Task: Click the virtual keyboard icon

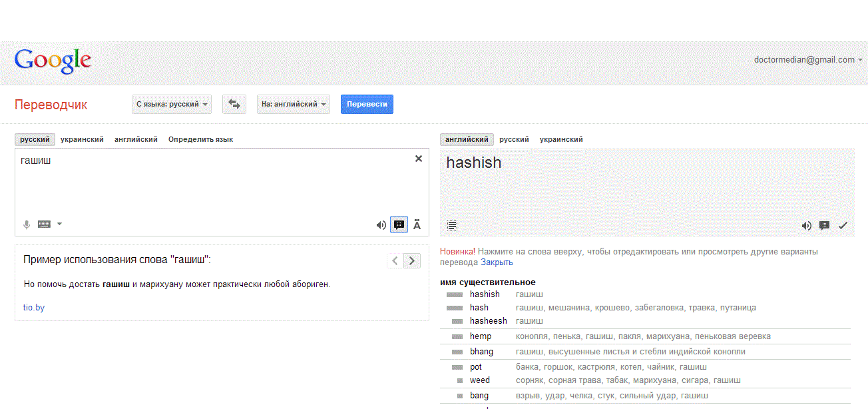Action: click(x=45, y=224)
